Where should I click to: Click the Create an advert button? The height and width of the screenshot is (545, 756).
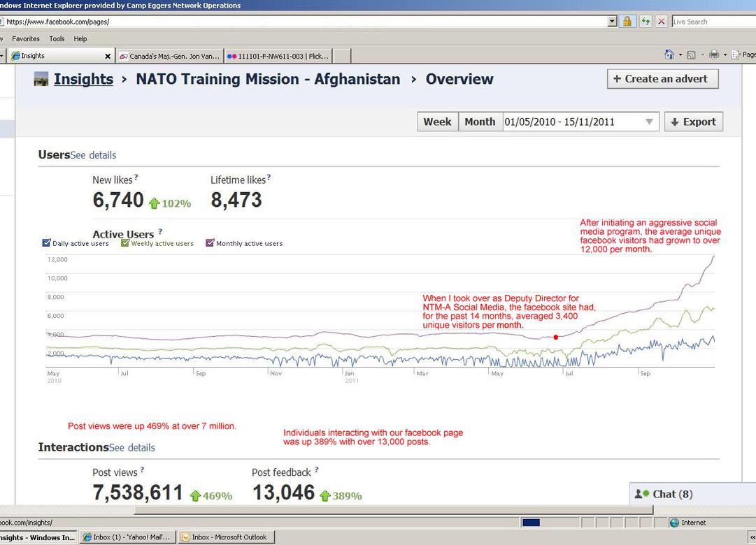662,79
